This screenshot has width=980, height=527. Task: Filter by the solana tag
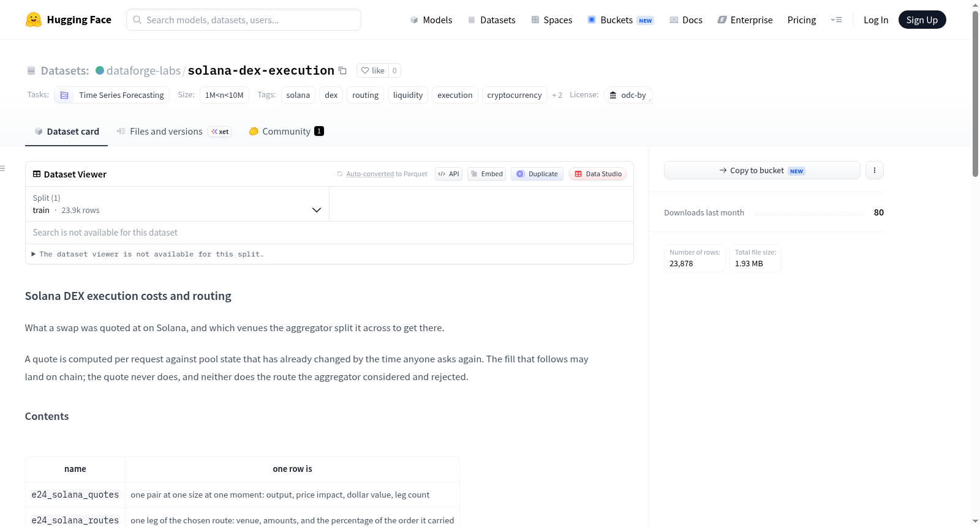coord(298,95)
